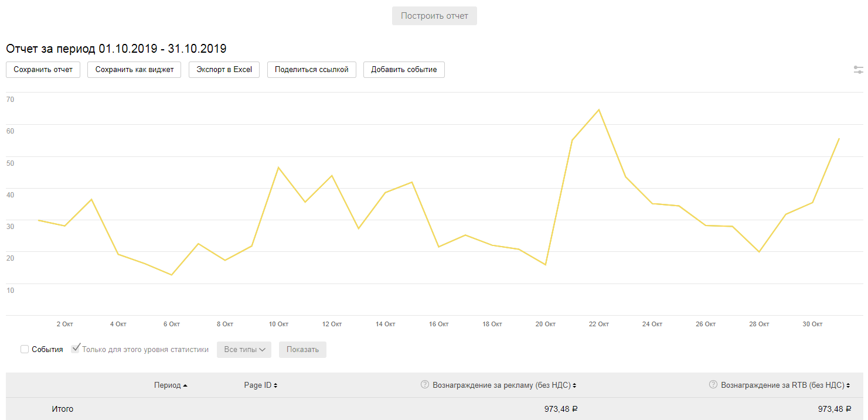Click the chart peak at 22 Окт
The image size is (868, 420).
point(598,110)
